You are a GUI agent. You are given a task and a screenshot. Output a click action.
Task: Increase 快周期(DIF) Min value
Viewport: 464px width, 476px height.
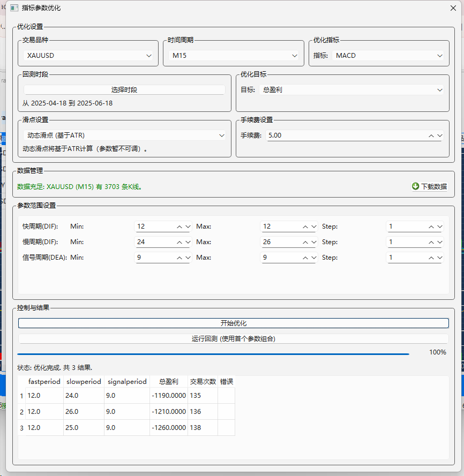click(x=179, y=227)
